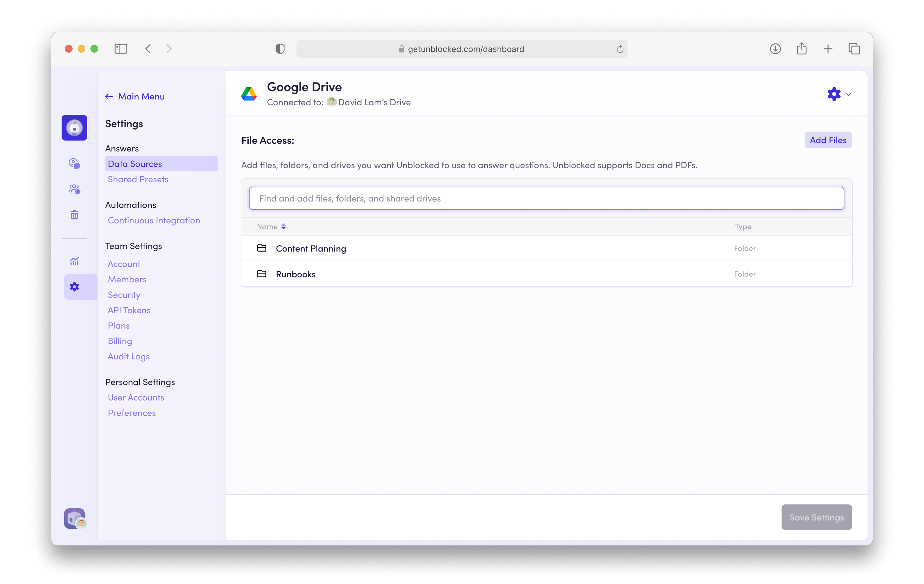Image resolution: width=924 pixels, height=584 pixels.
Task: Open the conversations icon in the sidebar
Action: click(x=74, y=164)
